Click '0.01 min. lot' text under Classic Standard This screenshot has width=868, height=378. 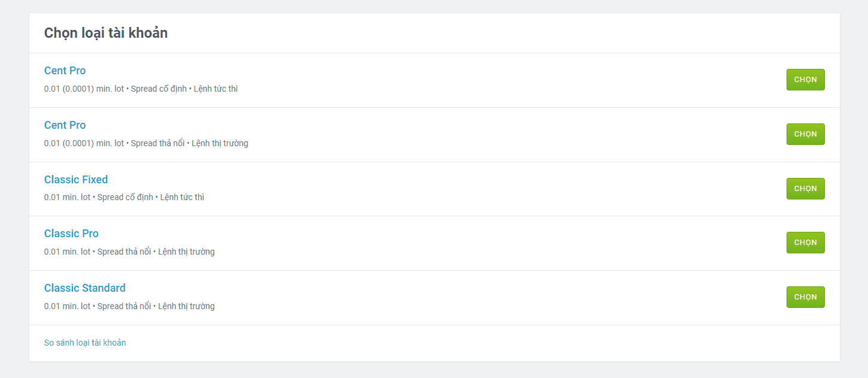click(67, 306)
